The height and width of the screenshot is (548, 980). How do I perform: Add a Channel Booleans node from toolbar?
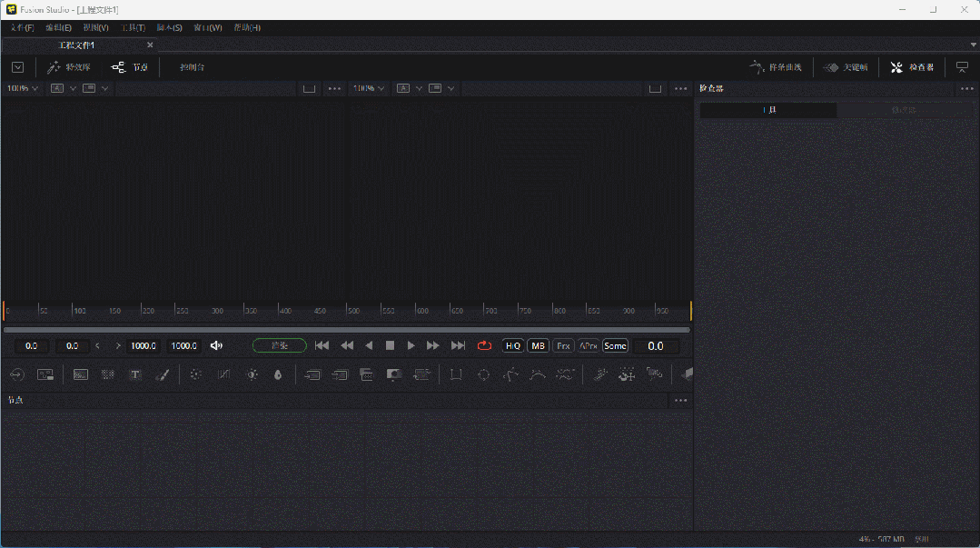(340, 374)
